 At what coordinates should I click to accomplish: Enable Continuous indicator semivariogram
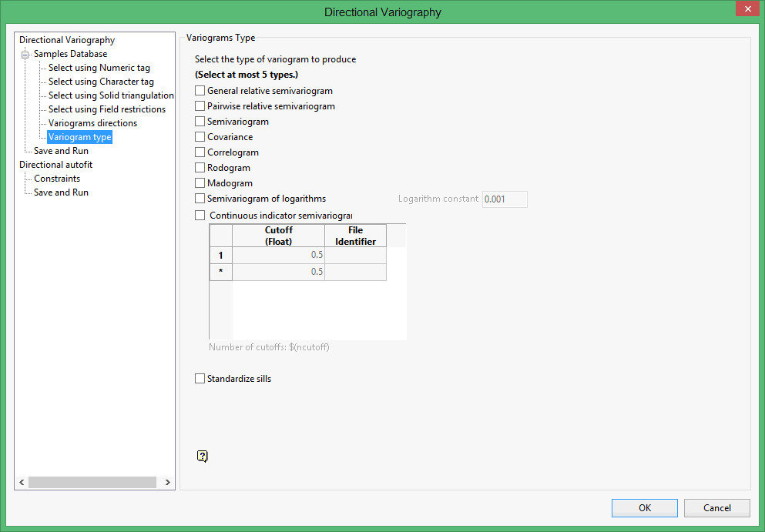[x=200, y=215]
